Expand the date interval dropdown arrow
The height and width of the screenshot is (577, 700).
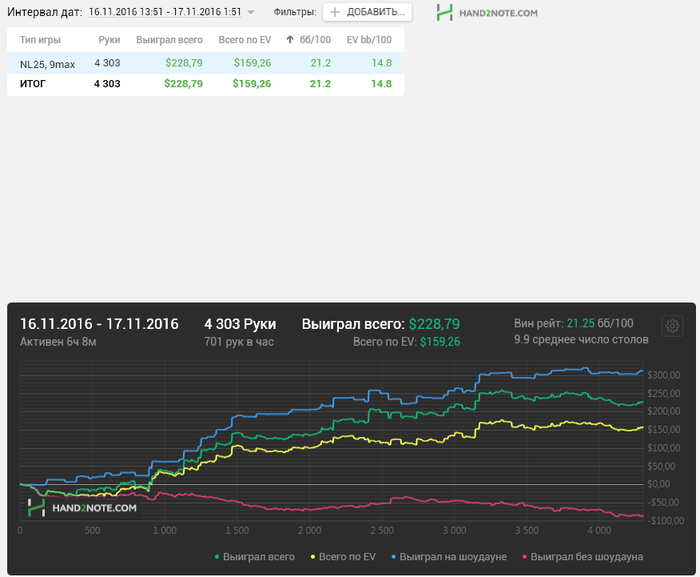pos(251,13)
